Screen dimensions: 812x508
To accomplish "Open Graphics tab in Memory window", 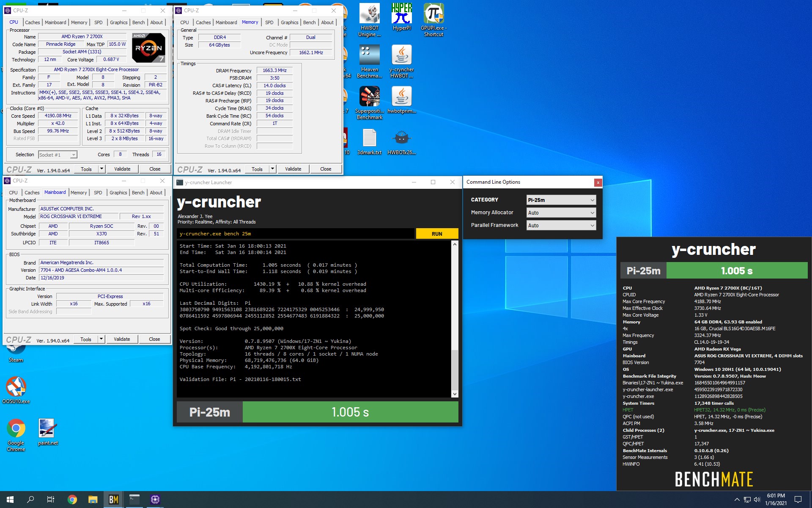I will tap(289, 22).
